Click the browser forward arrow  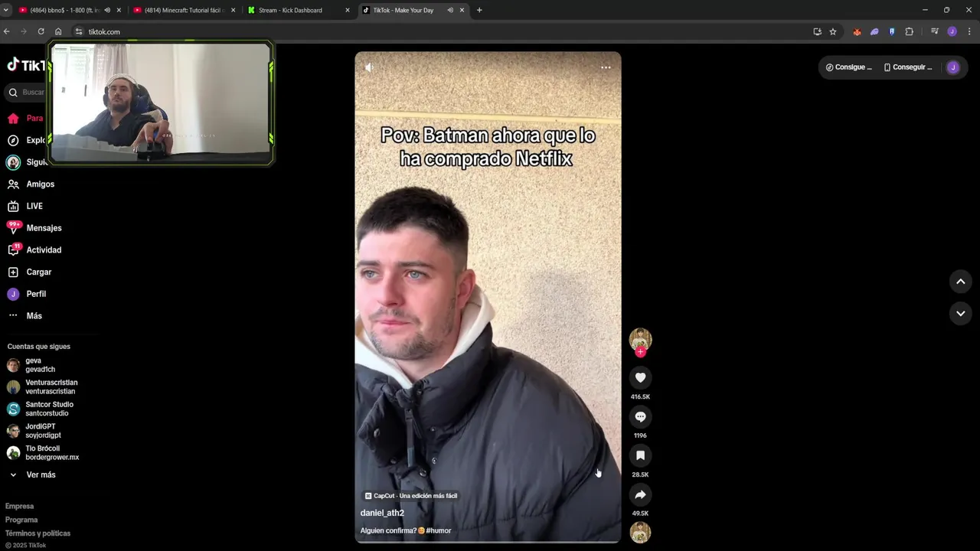[24, 31]
